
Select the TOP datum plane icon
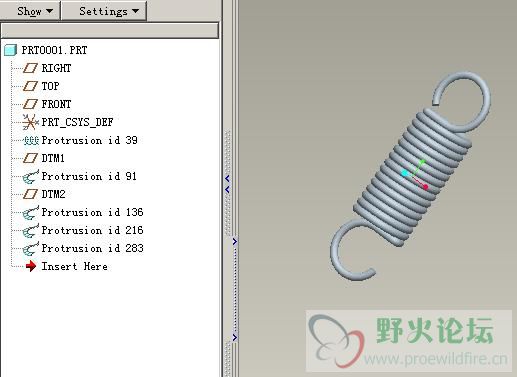click(x=30, y=86)
